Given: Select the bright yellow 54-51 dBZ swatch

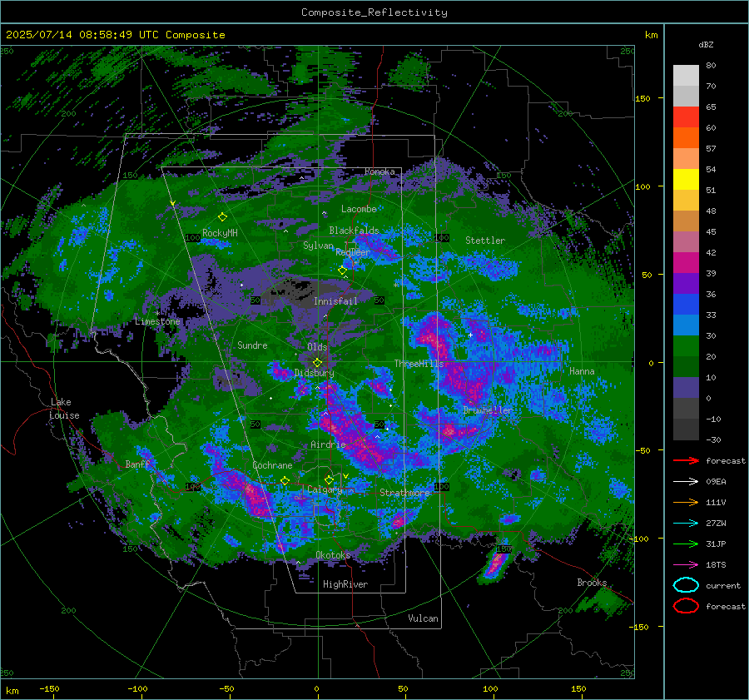Looking at the screenshot, I should (x=686, y=180).
